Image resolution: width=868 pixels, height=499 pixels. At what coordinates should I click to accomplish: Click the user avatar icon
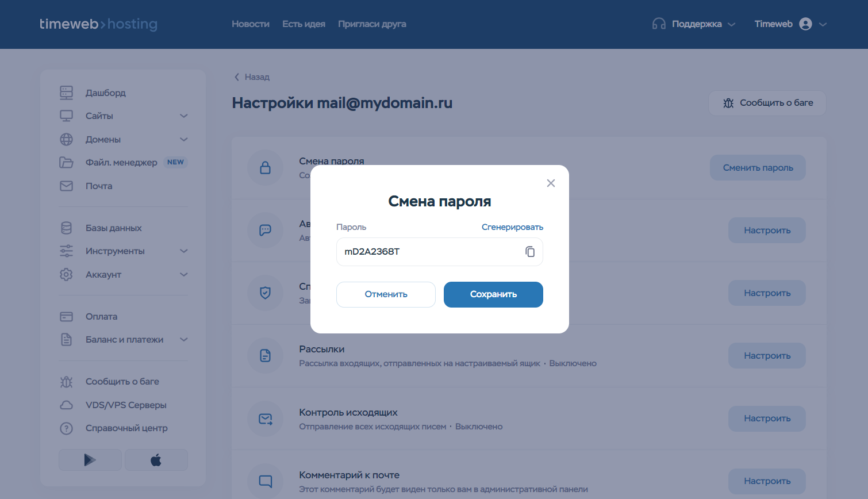coord(805,24)
